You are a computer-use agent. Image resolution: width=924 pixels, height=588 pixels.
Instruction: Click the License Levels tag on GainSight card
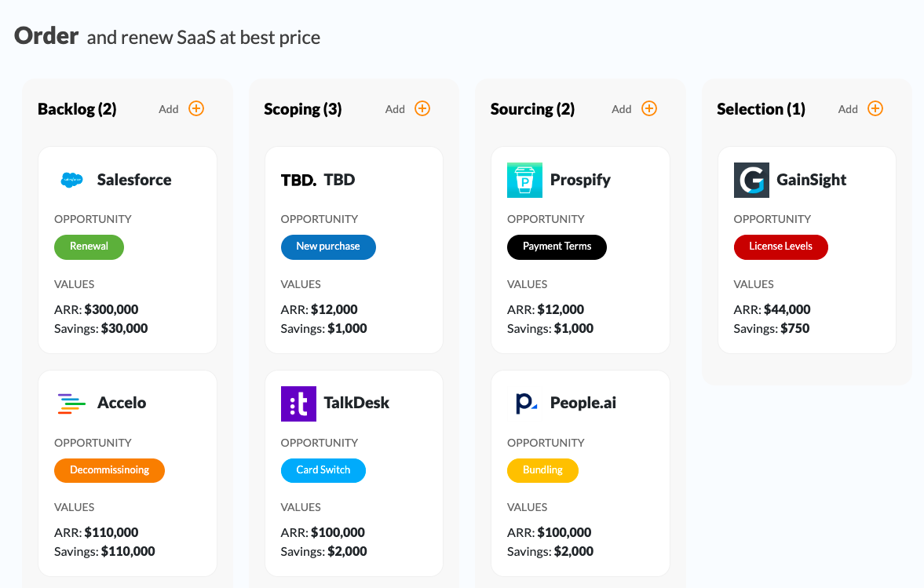pyautogui.click(x=781, y=247)
